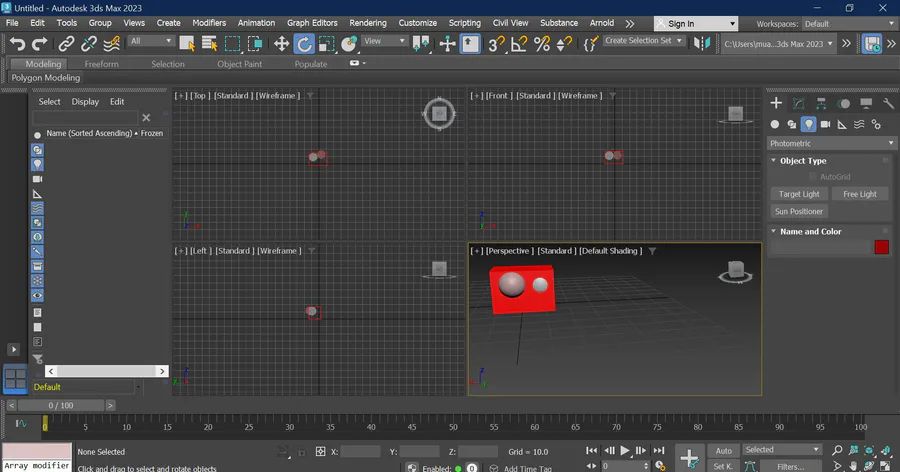Select the Space Warps category icon
Image resolution: width=900 pixels, height=472 pixels.
point(859,124)
